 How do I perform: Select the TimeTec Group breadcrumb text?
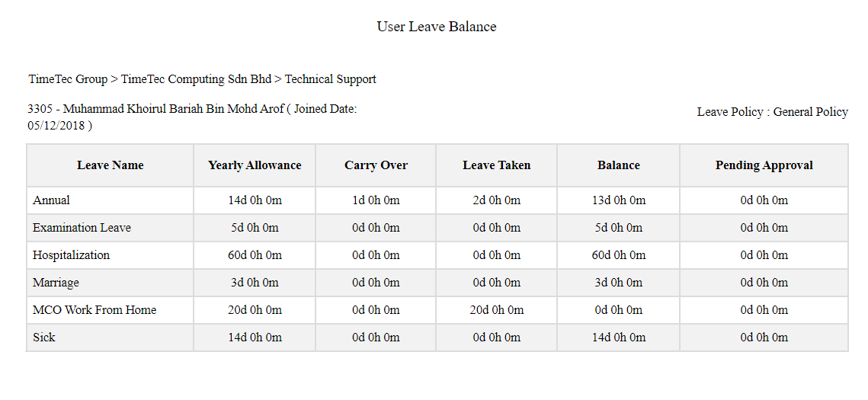click(68, 79)
